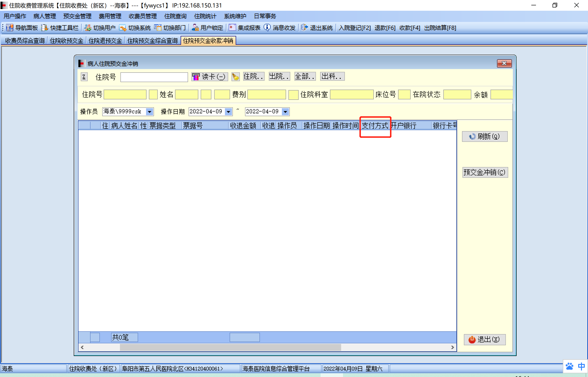
Task: Click the 消息收发 message info icon
Action: 267,28
